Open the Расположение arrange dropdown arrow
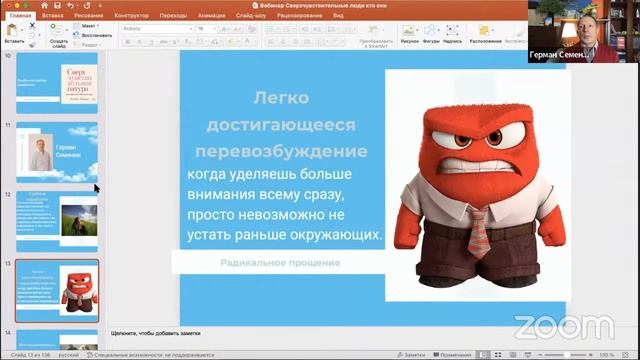 point(493,30)
